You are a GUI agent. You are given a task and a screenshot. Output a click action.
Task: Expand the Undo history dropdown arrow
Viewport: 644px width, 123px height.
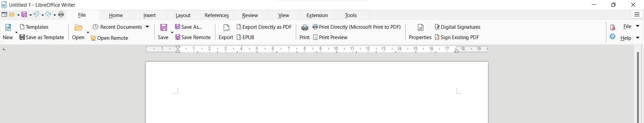(43, 15)
